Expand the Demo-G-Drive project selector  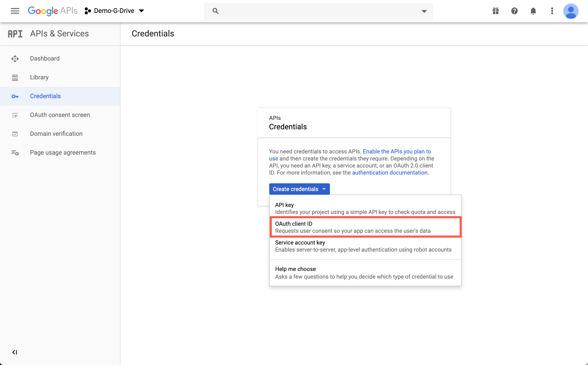pos(115,11)
